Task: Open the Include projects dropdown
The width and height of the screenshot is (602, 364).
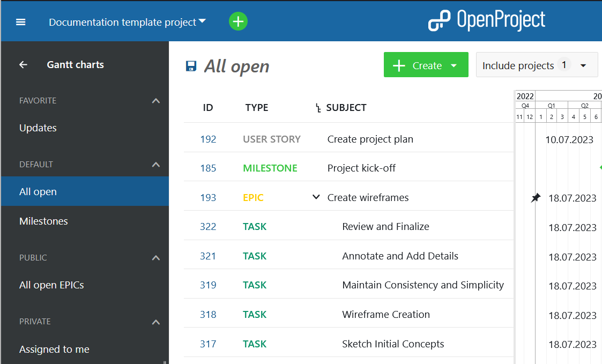Action: tap(537, 65)
